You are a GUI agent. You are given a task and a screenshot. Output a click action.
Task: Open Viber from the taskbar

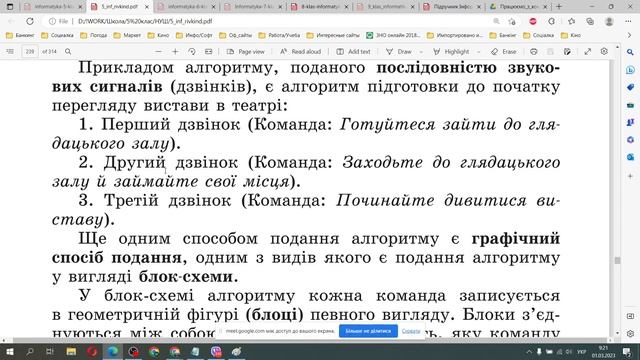[x=216, y=351]
